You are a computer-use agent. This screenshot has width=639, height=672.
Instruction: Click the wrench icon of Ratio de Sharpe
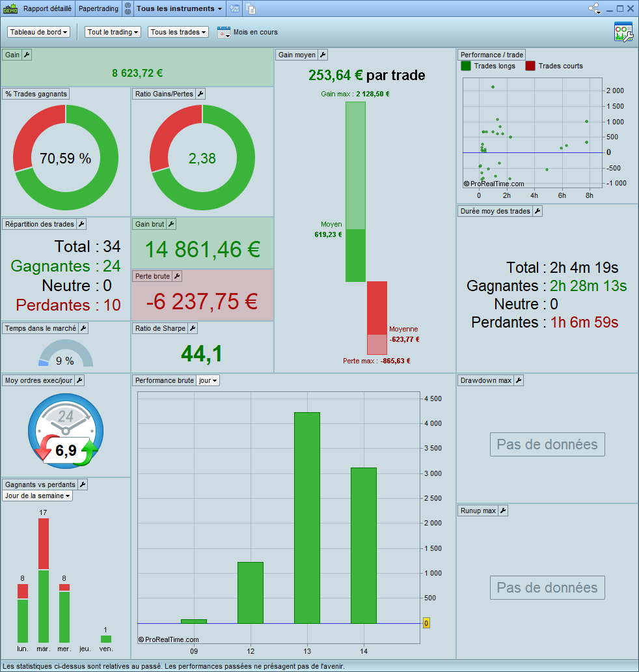(193, 328)
